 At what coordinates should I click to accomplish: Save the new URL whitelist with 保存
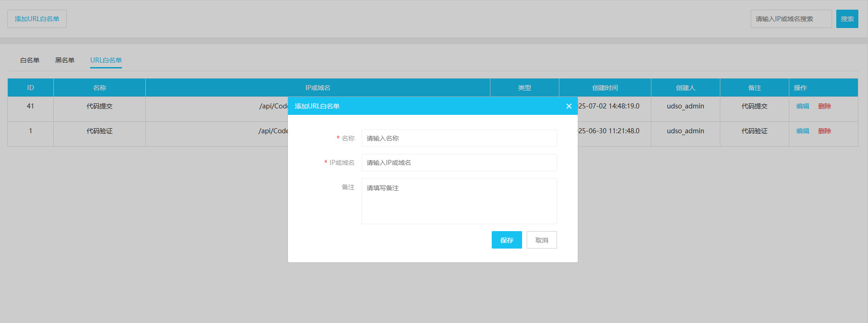pyautogui.click(x=506, y=240)
